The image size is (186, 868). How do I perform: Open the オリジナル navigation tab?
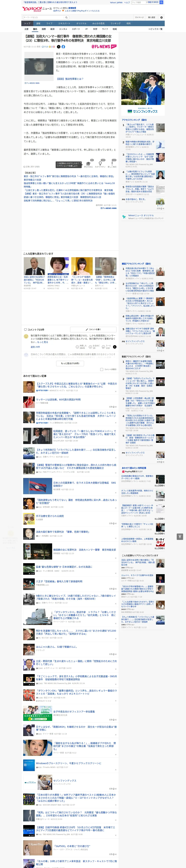tap(81, 24)
